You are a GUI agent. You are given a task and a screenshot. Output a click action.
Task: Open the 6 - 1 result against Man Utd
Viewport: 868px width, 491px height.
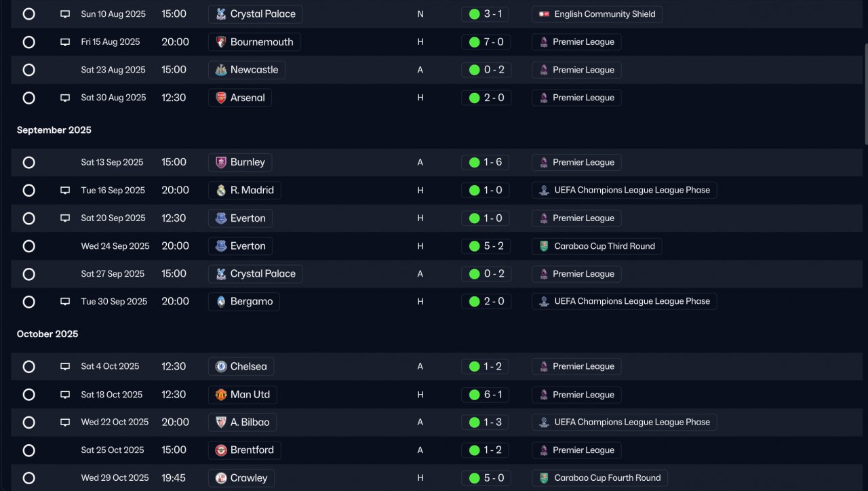[x=486, y=395]
